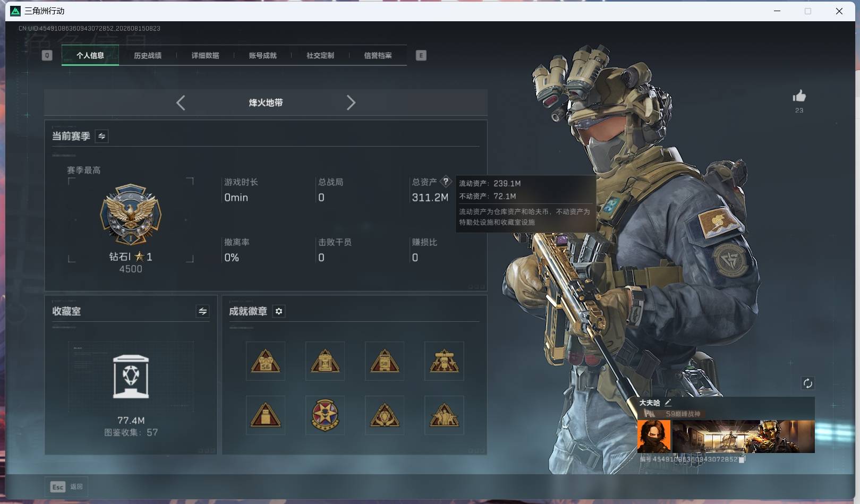The height and width of the screenshot is (504, 860).
Task: Click the 游戏时长 0min value
Action: coord(236,198)
